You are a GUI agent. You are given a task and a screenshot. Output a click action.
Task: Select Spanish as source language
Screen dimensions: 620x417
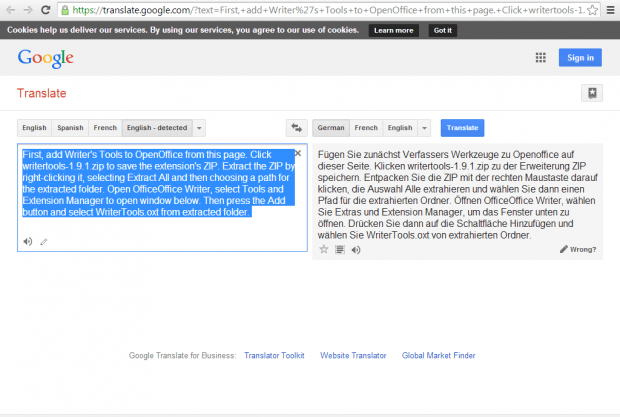[x=70, y=128]
